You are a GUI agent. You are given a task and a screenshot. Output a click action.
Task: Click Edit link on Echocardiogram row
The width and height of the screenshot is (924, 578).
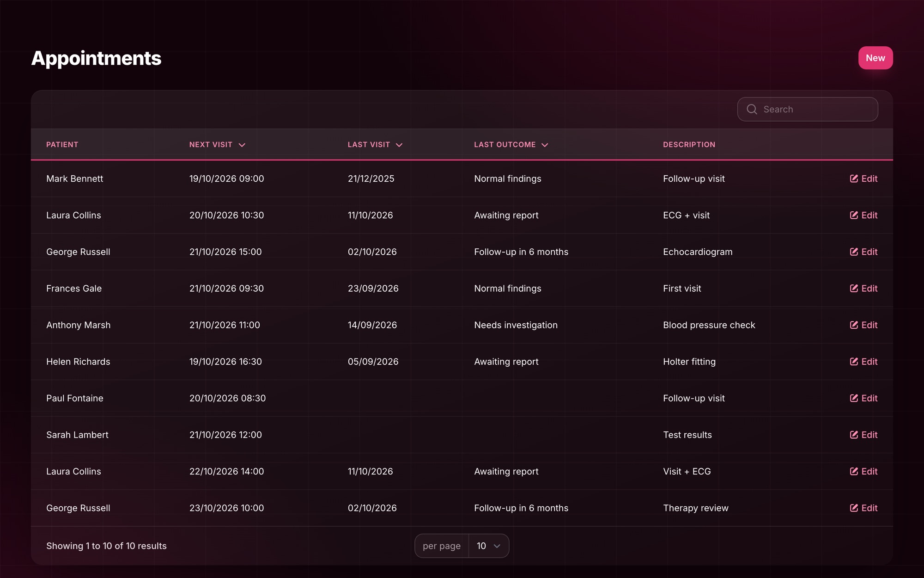(x=863, y=252)
